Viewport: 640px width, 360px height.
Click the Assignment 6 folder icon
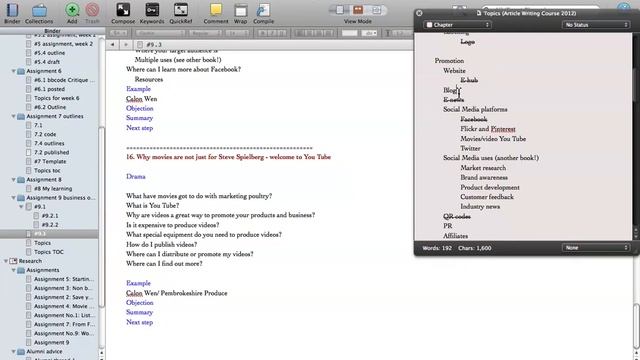point(21,71)
